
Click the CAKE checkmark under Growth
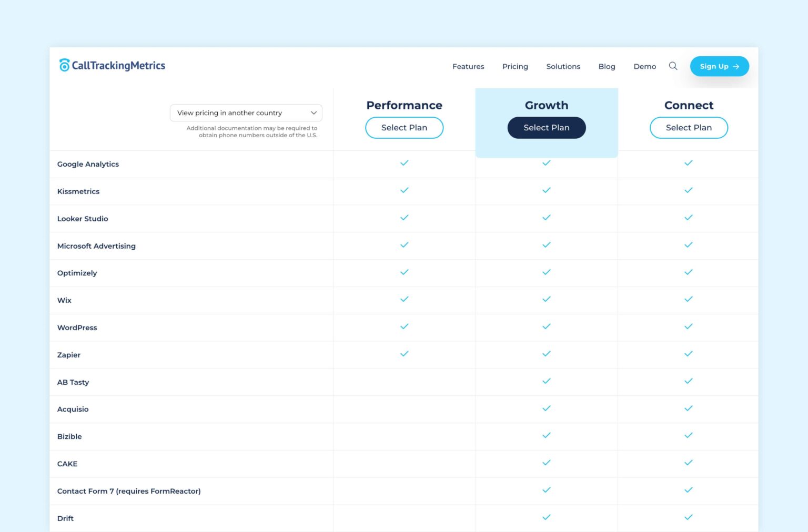pyautogui.click(x=546, y=463)
